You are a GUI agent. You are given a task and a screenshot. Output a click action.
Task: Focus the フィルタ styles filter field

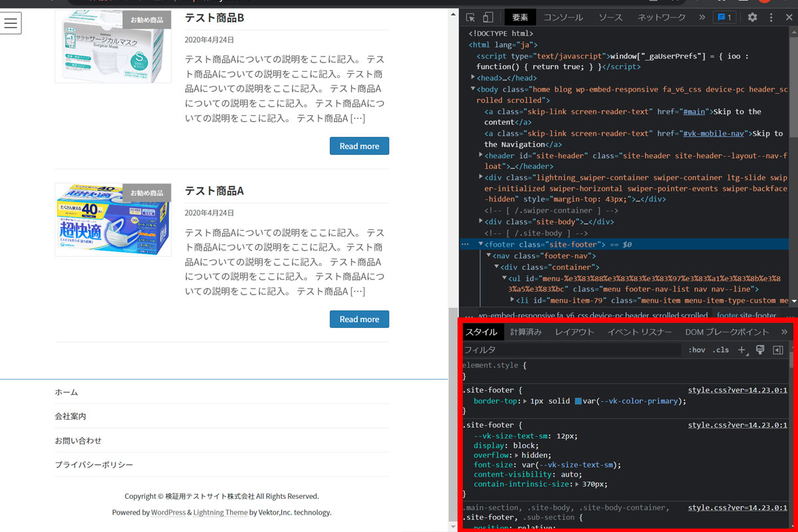[572, 350]
